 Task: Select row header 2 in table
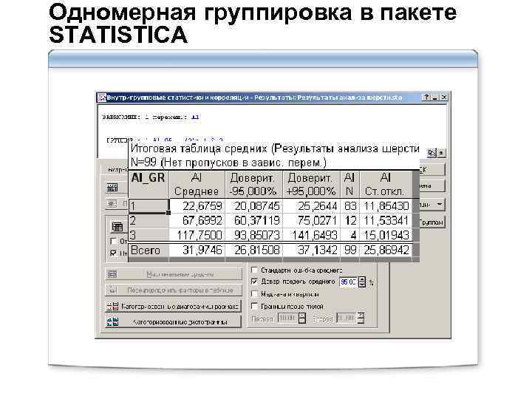coord(149,220)
